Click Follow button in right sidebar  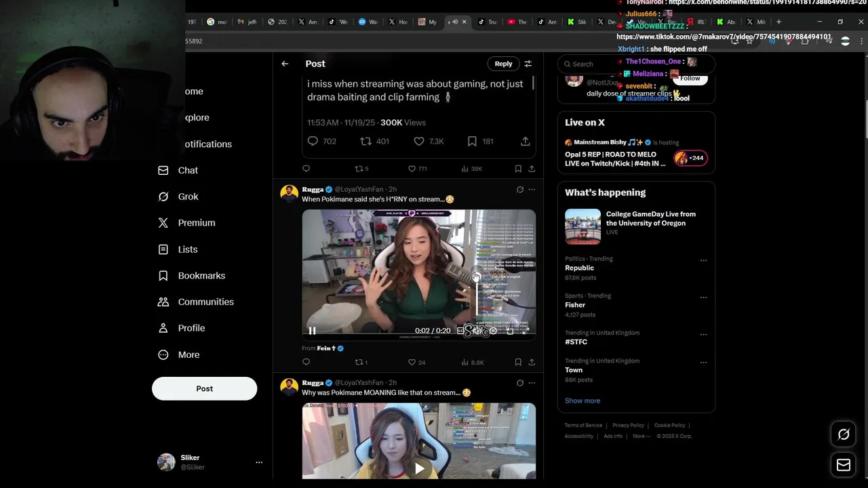[690, 79]
